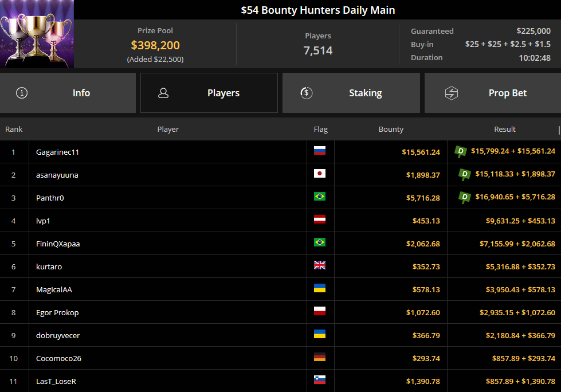Select player lvp1
The image size is (561, 392).
coord(43,221)
